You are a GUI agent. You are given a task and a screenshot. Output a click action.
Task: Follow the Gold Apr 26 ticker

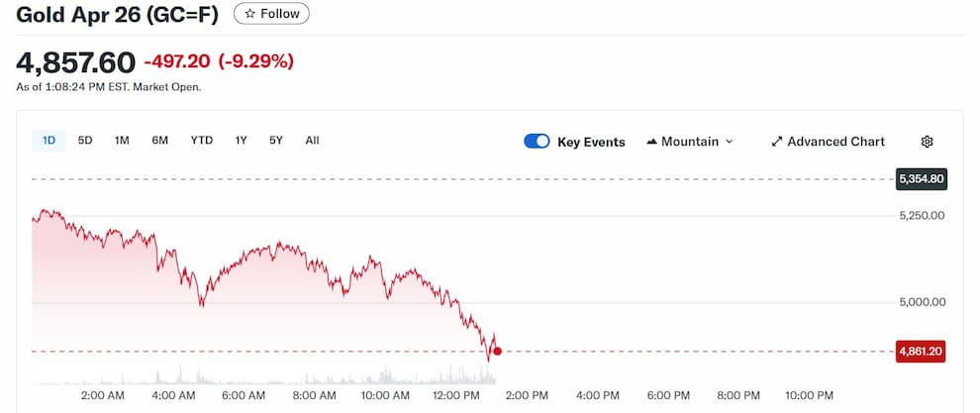tap(272, 14)
